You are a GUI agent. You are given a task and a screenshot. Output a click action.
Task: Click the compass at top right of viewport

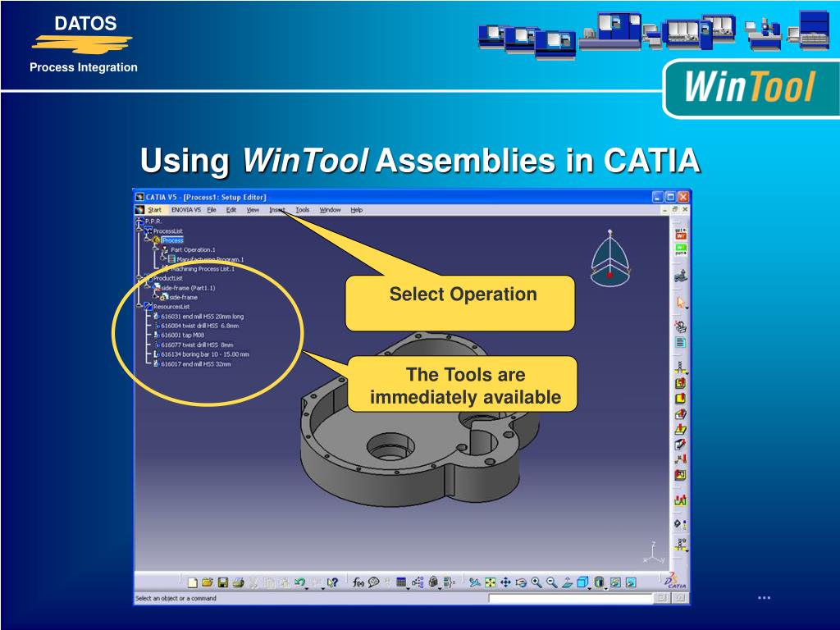pyautogui.click(x=609, y=258)
